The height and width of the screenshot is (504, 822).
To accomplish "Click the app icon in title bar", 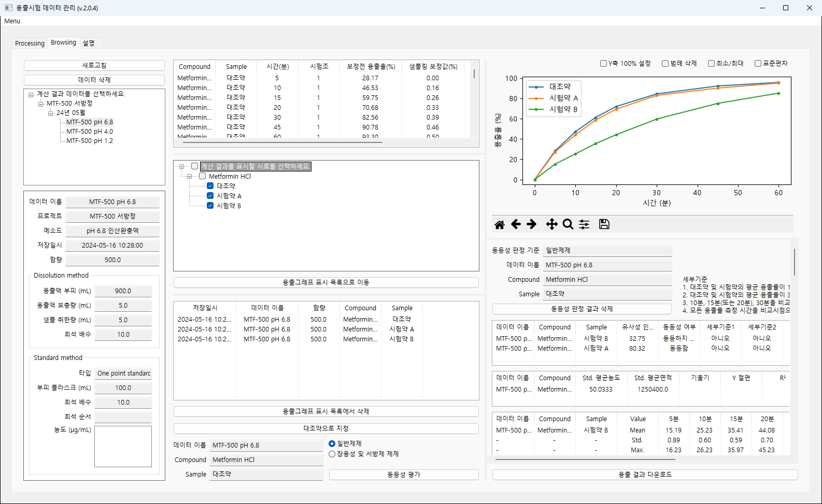I will 8,8.
